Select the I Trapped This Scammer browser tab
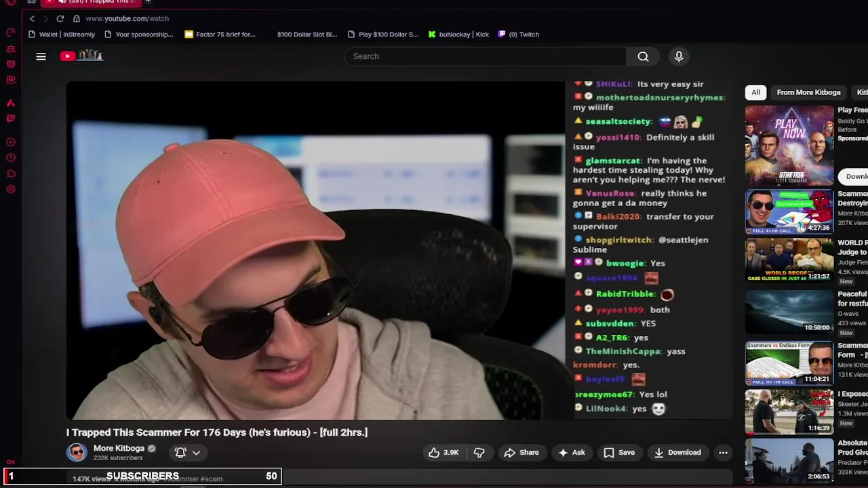 [x=92, y=2]
